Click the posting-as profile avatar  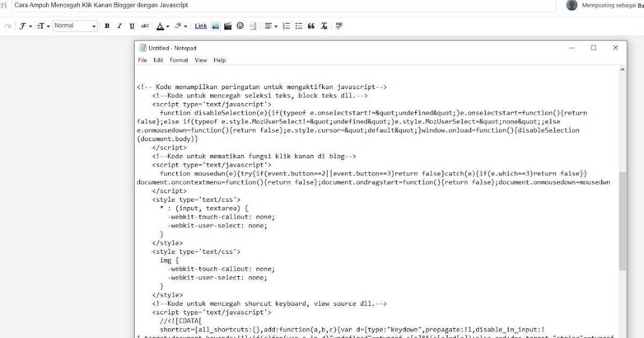point(572,5)
